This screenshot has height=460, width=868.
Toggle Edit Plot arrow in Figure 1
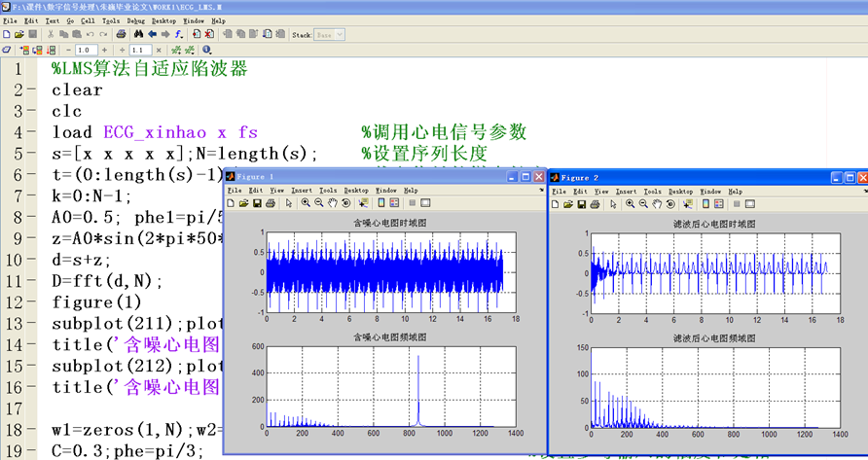(288, 203)
